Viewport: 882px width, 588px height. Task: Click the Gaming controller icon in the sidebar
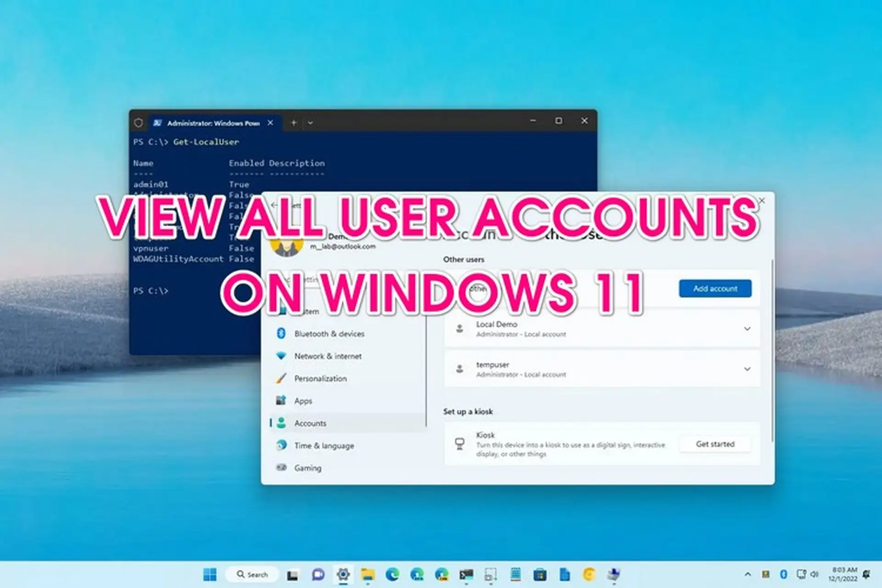[281, 467]
